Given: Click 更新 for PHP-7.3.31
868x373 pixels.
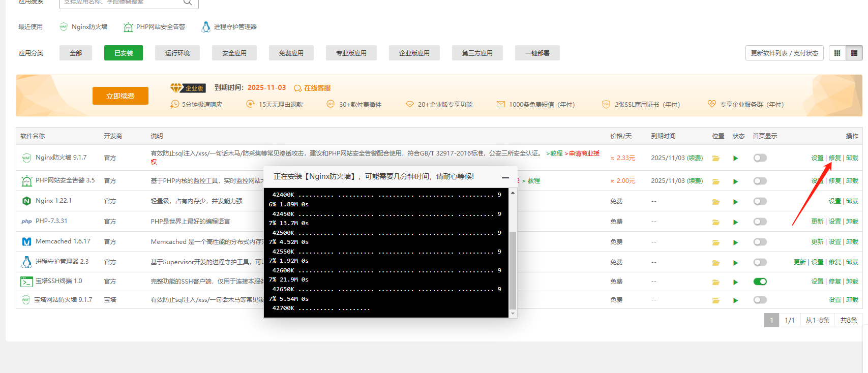Looking at the screenshot, I should click(817, 222).
